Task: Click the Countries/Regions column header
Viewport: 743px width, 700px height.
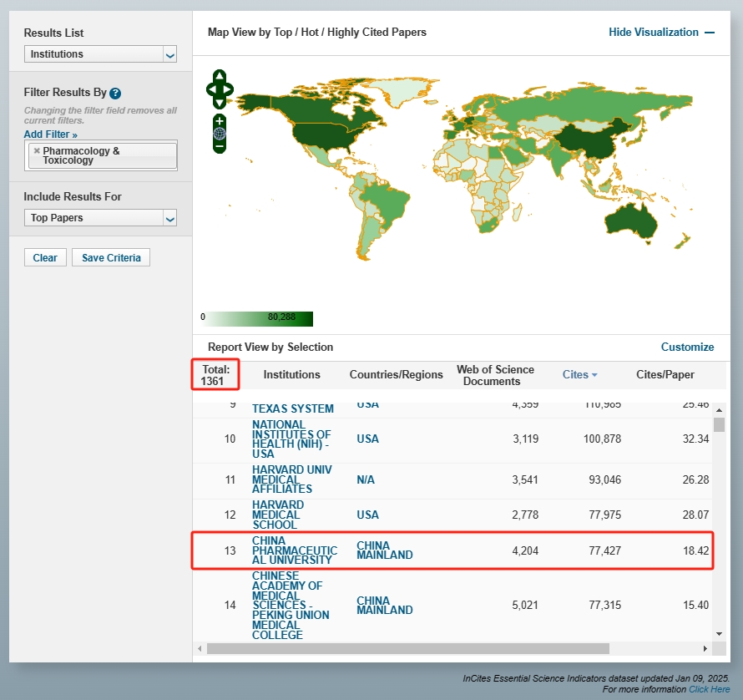Action: pos(396,375)
